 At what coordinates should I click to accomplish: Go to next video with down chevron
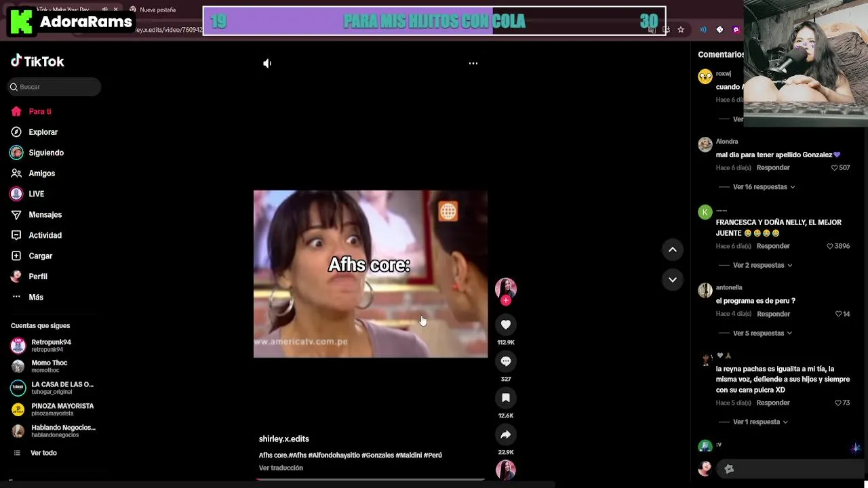673,279
